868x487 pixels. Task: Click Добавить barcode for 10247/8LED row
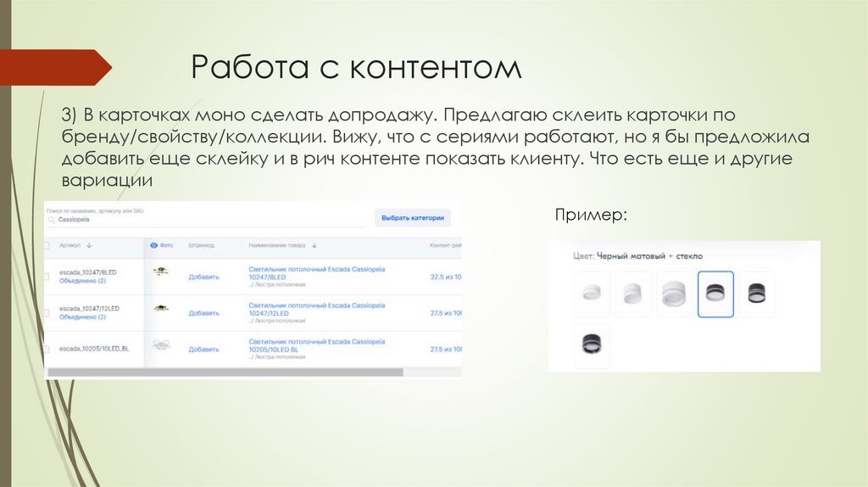pos(203,277)
